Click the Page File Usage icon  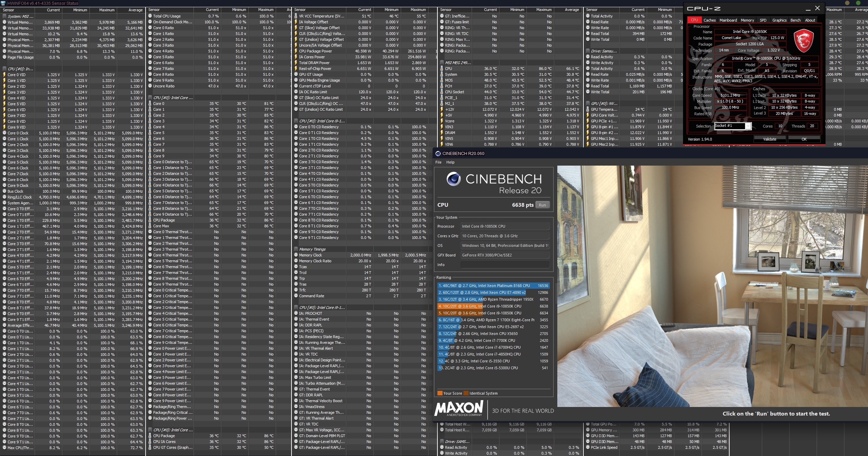click(x=4, y=57)
